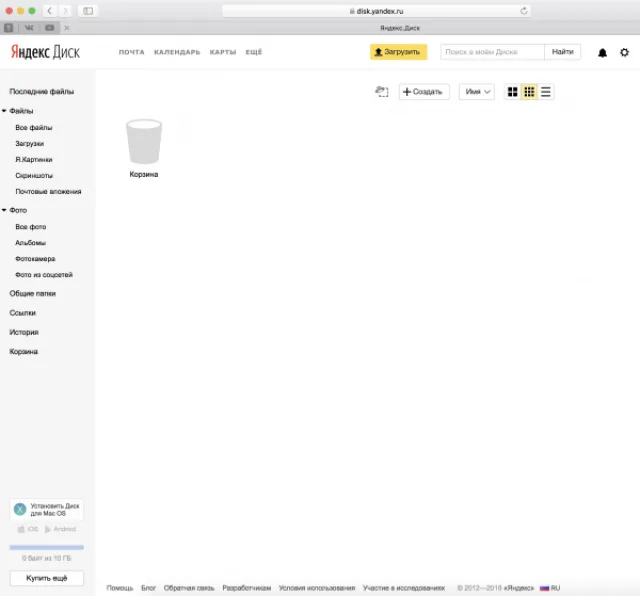Open Общие папки in sidebar
Screen dimensions: 640x596
click(x=33, y=294)
